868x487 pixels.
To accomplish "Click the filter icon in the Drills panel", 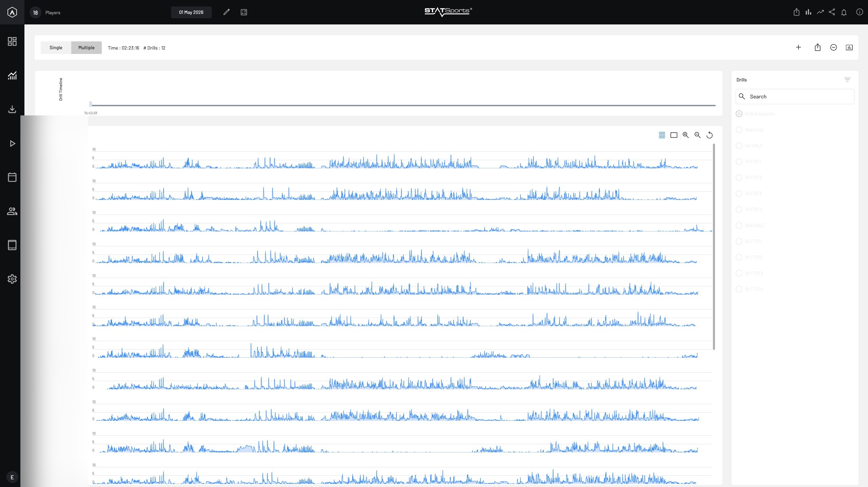I will [847, 80].
